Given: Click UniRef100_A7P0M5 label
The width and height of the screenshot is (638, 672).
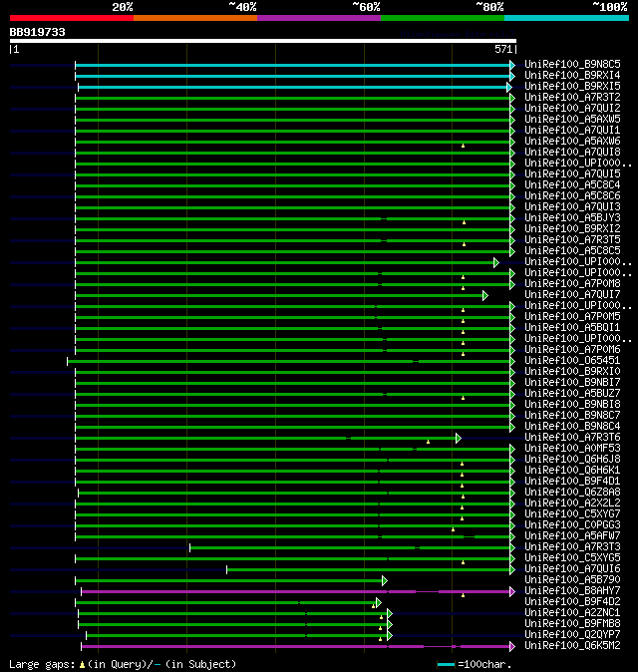Looking at the screenshot, I should [572, 317].
